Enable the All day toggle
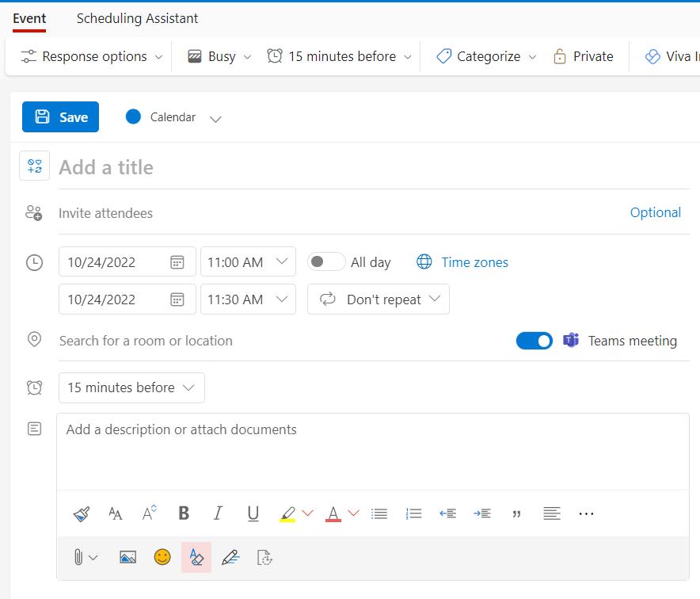Screen dimensions: 700x599 point(326,262)
